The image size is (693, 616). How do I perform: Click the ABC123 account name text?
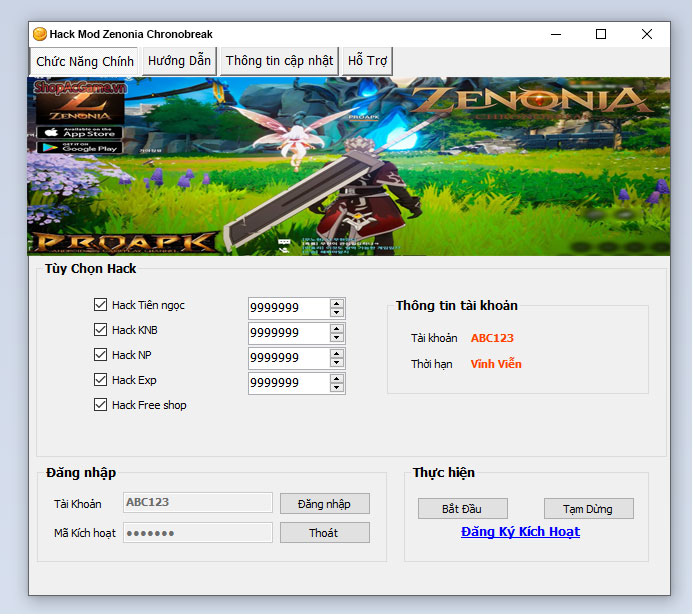pos(492,338)
